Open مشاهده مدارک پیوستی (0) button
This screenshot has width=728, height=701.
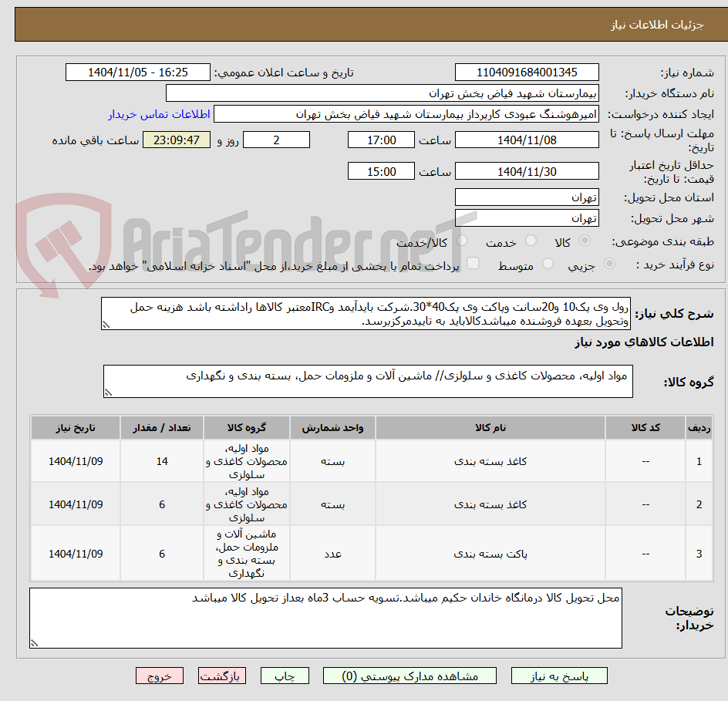click(410, 676)
